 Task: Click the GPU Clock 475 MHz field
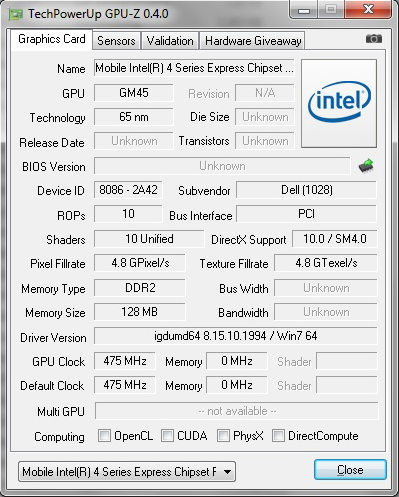125,361
